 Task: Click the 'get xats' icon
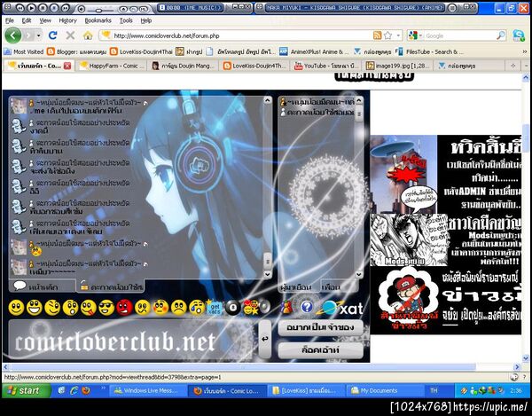click(214, 308)
